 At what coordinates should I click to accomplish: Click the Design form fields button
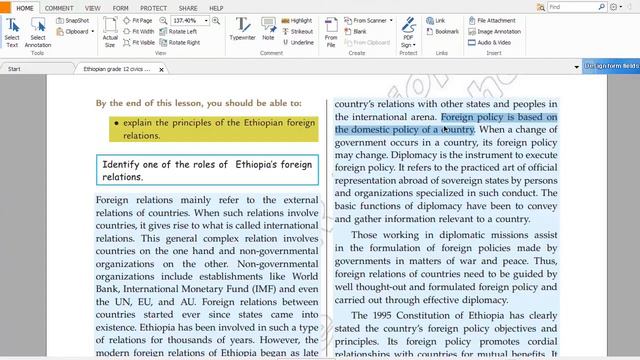point(611,66)
